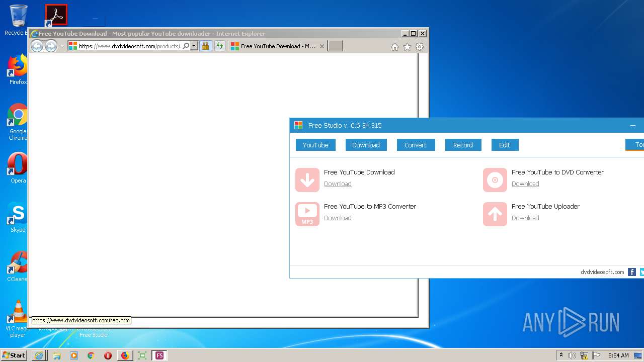Screen dimensions: 644x362
Task: Open the IE recent pages dropdown arrow
Action: (x=62, y=46)
